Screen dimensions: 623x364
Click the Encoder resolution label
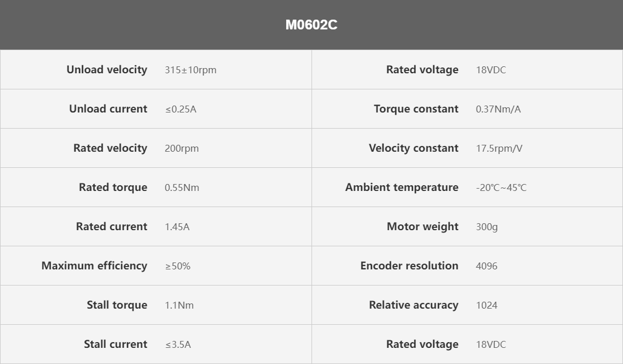coord(409,265)
